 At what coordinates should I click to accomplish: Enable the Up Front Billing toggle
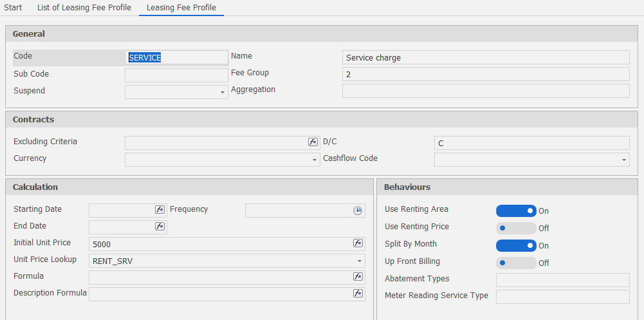pyautogui.click(x=516, y=263)
